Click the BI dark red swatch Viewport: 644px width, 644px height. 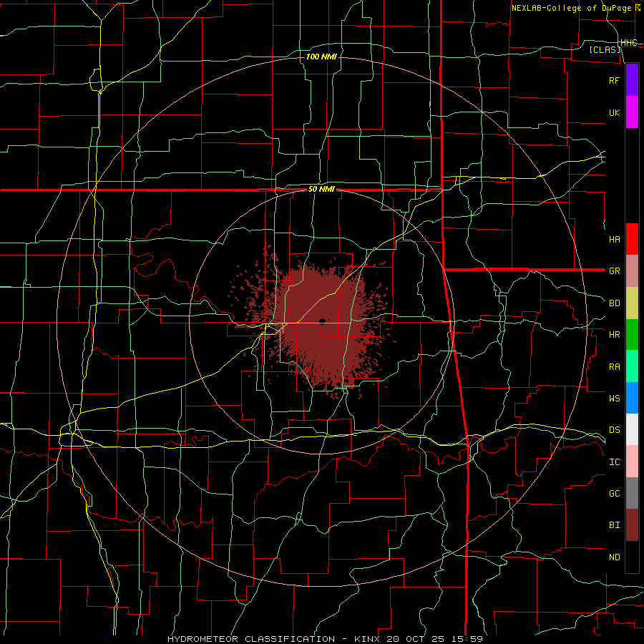(632, 525)
